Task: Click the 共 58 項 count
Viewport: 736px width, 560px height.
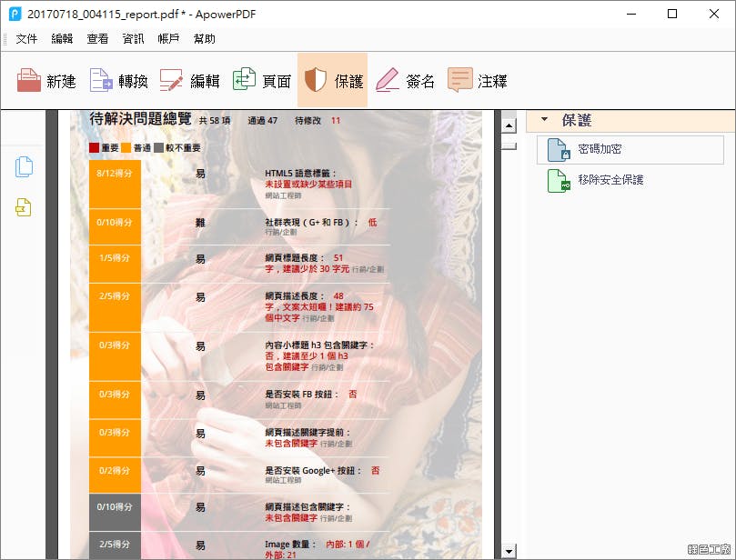Action: (x=215, y=121)
